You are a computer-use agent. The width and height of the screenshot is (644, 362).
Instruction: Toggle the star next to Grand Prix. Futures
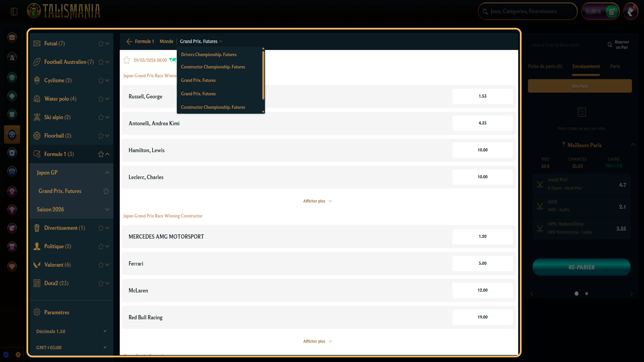[x=106, y=191]
